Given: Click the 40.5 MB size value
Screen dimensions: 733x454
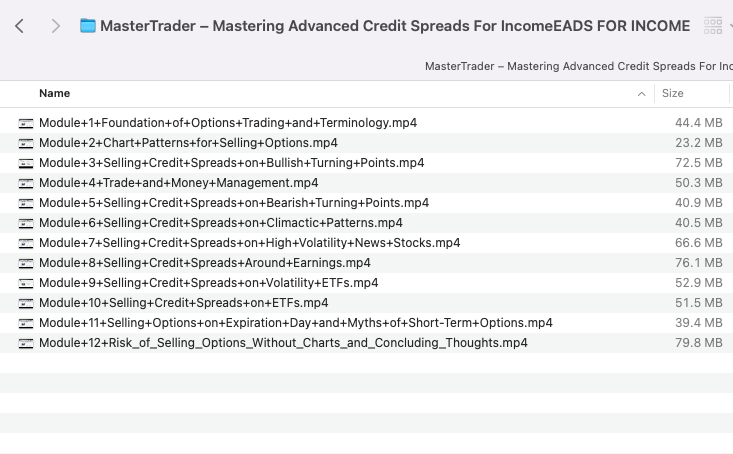Looking at the screenshot, I should click(x=699, y=223).
